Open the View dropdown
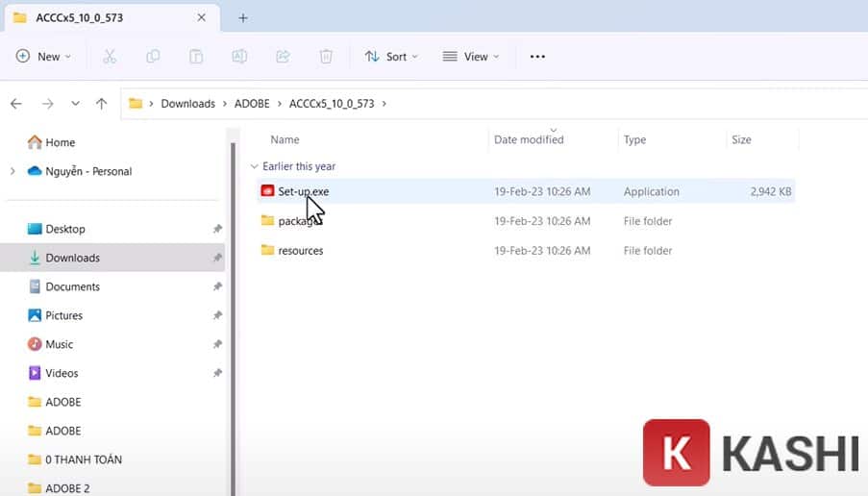Viewport: 868px width, 496px height. click(x=471, y=57)
